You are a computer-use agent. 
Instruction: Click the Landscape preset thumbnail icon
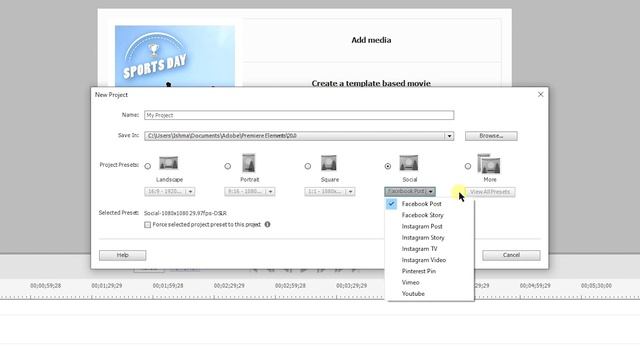pos(169,163)
